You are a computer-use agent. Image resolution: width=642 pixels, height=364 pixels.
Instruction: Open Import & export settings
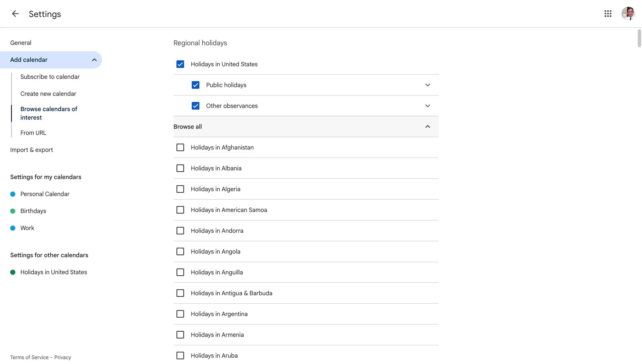tap(31, 150)
